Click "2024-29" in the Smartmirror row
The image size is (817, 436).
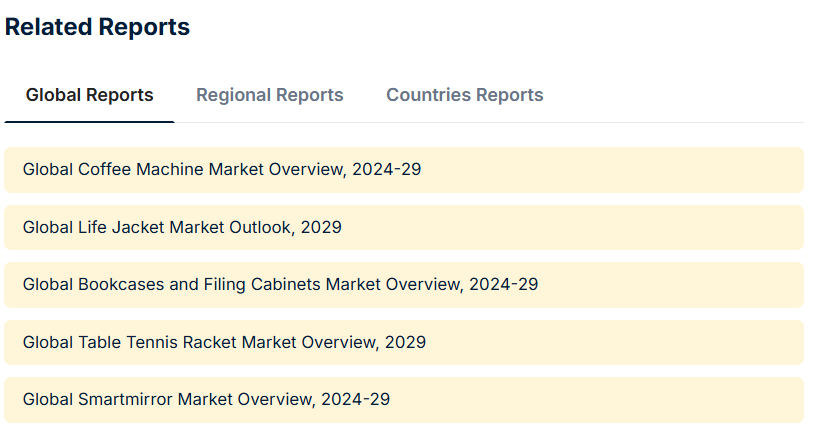[355, 400]
